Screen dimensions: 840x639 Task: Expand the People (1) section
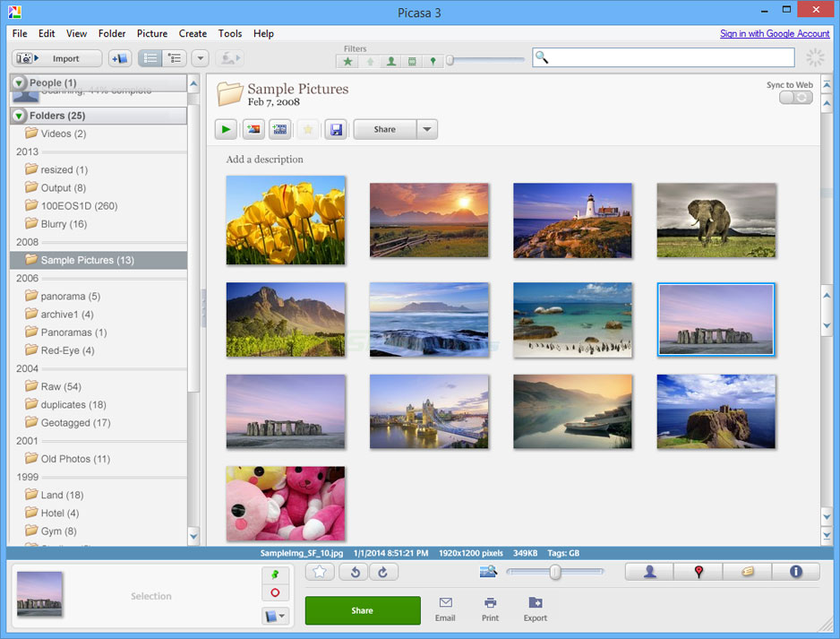(x=20, y=82)
